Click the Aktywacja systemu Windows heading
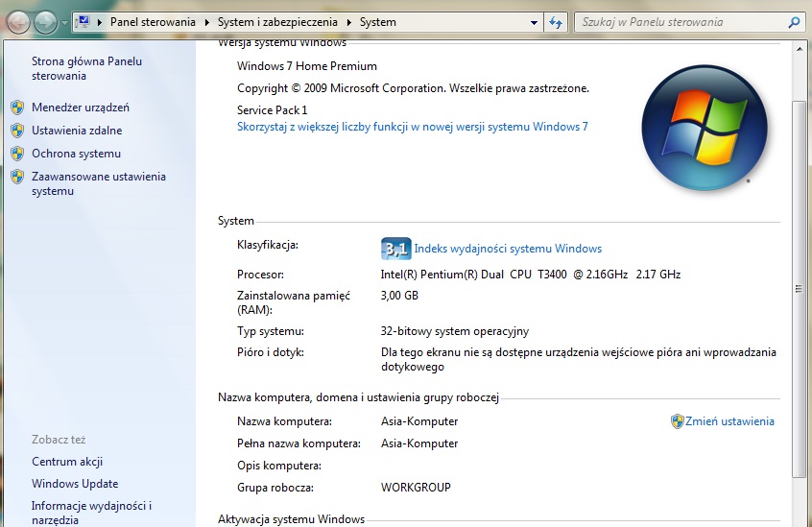 (291, 519)
